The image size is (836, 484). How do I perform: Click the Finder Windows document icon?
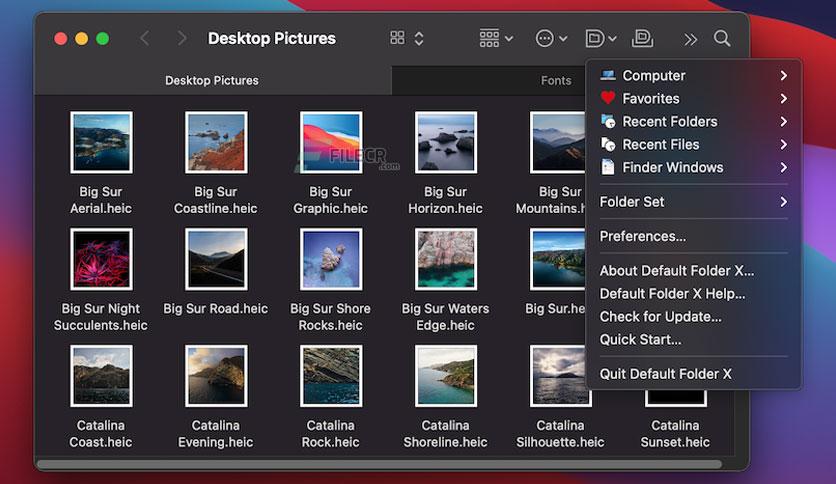[x=608, y=167]
